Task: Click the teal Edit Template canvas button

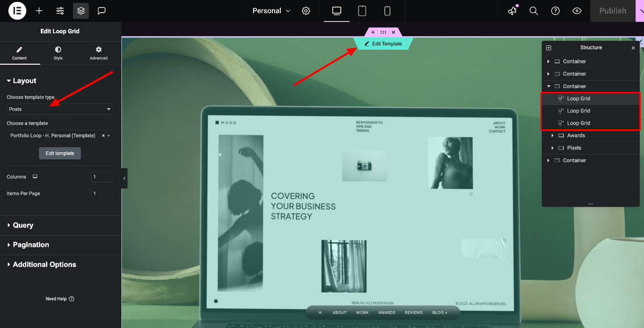Action: [383, 44]
